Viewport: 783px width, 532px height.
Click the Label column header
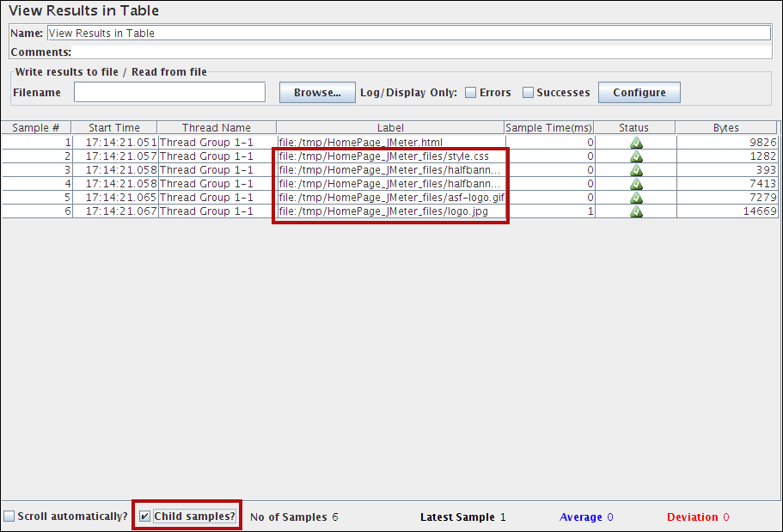click(x=390, y=128)
